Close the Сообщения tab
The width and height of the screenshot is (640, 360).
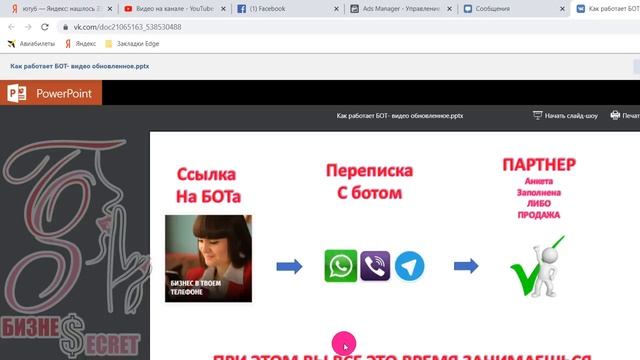point(562,9)
